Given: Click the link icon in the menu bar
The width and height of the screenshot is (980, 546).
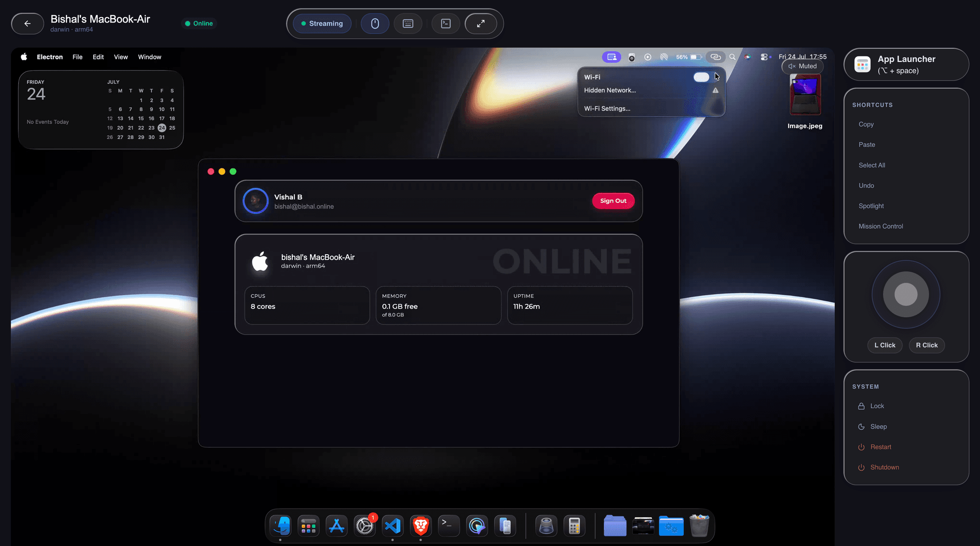Looking at the screenshot, I should (716, 57).
